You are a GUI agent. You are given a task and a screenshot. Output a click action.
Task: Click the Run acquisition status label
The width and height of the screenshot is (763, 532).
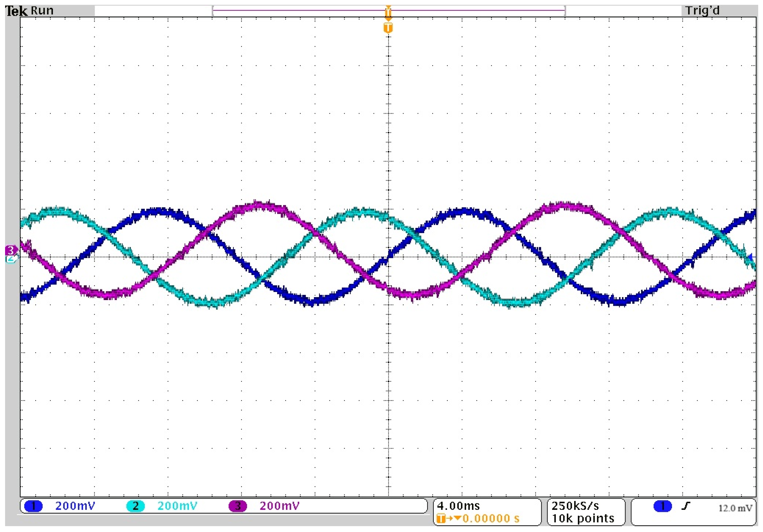tap(42, 11)
